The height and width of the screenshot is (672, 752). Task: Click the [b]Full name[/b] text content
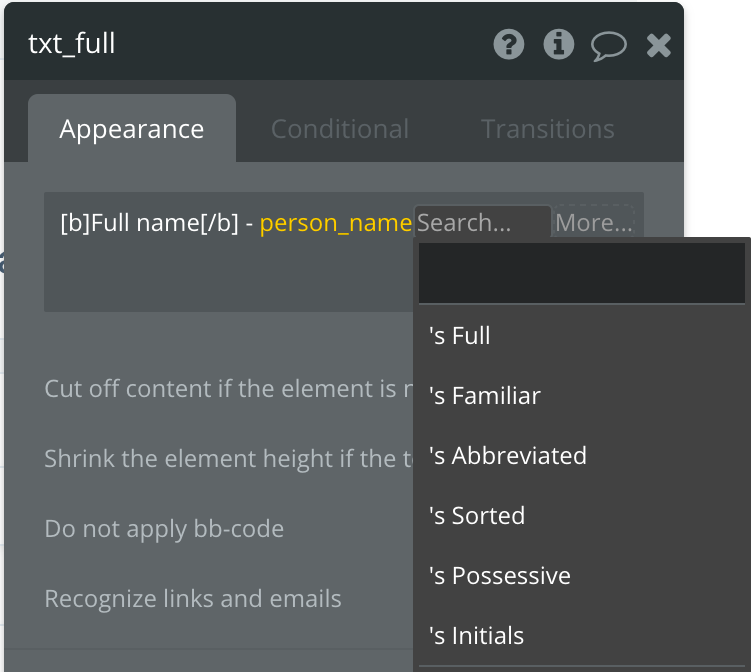(150, 223)
